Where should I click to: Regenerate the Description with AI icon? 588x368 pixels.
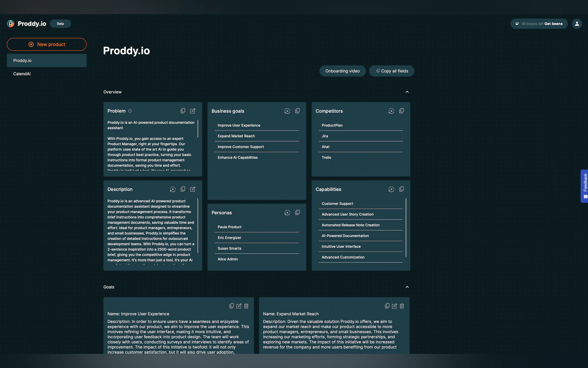[173, 189]
